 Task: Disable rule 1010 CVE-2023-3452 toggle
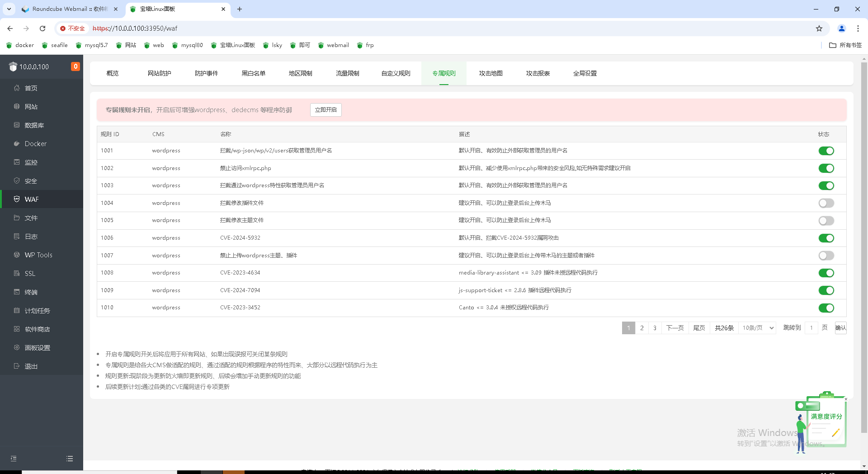(x=826, y=308)
